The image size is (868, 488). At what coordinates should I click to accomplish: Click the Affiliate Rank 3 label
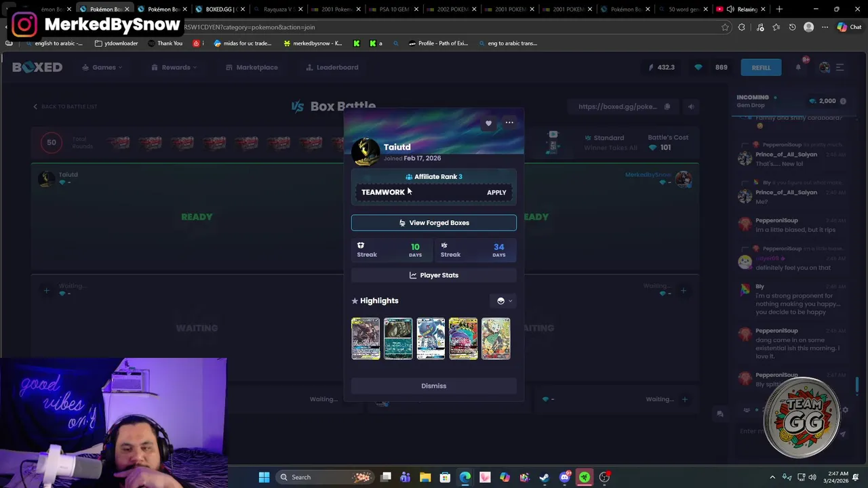434,177
